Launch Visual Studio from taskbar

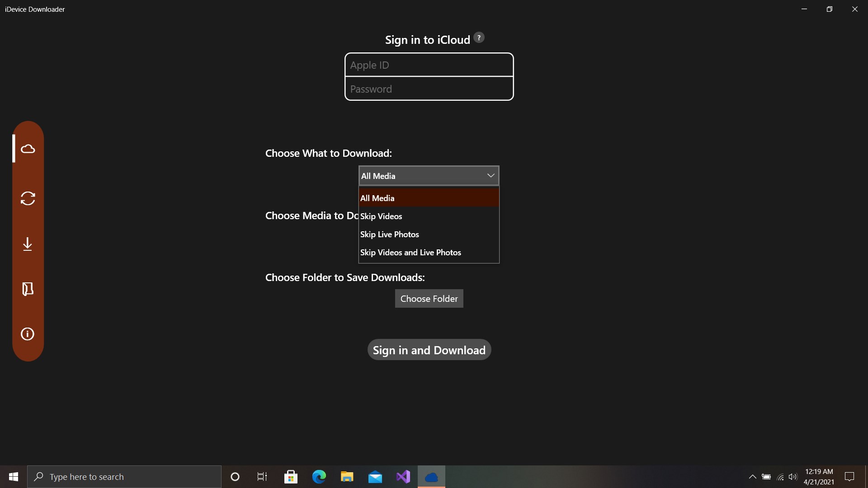[403, 477]
